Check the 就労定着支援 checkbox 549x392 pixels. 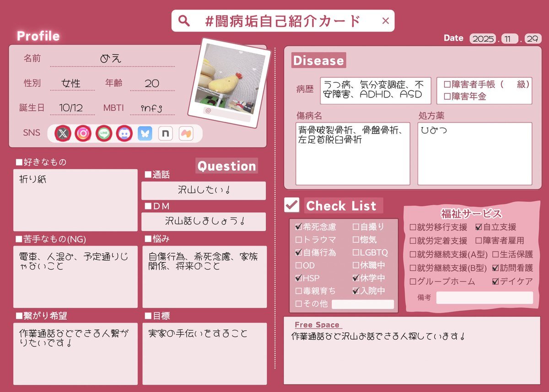pos(413,241)
